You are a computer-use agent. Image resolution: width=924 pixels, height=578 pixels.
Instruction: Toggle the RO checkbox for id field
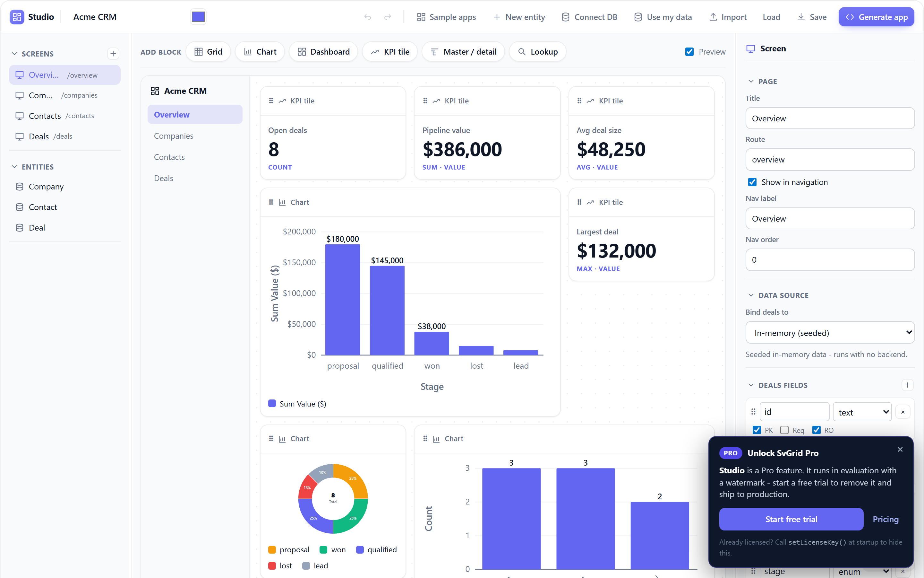(x=816, y=430)
